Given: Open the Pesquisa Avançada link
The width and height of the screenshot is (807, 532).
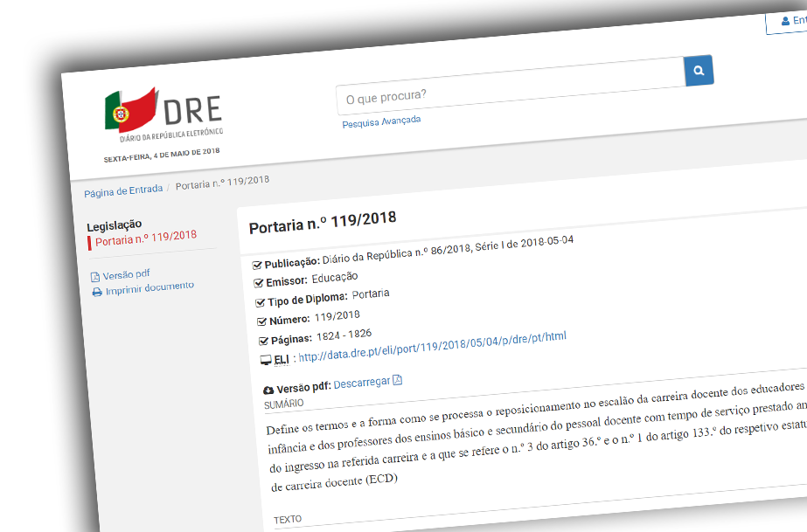Looking at the screenshot, I should [381, 121].
